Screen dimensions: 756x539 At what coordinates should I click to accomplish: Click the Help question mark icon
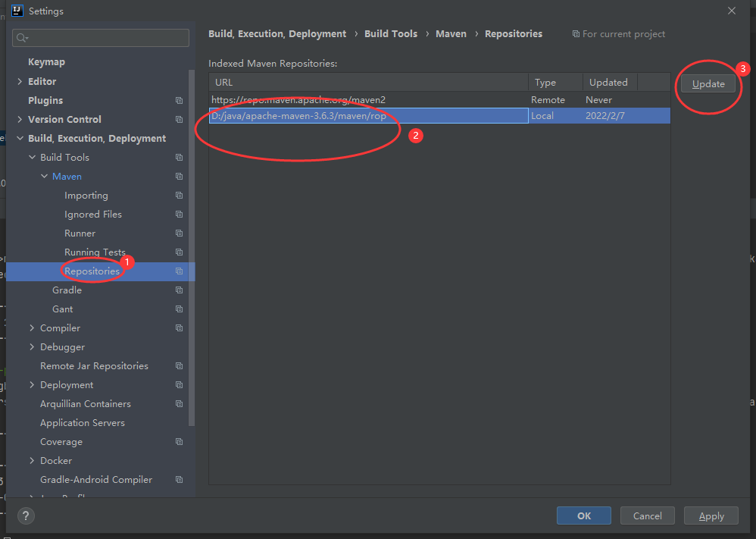[x=25, y=515]
